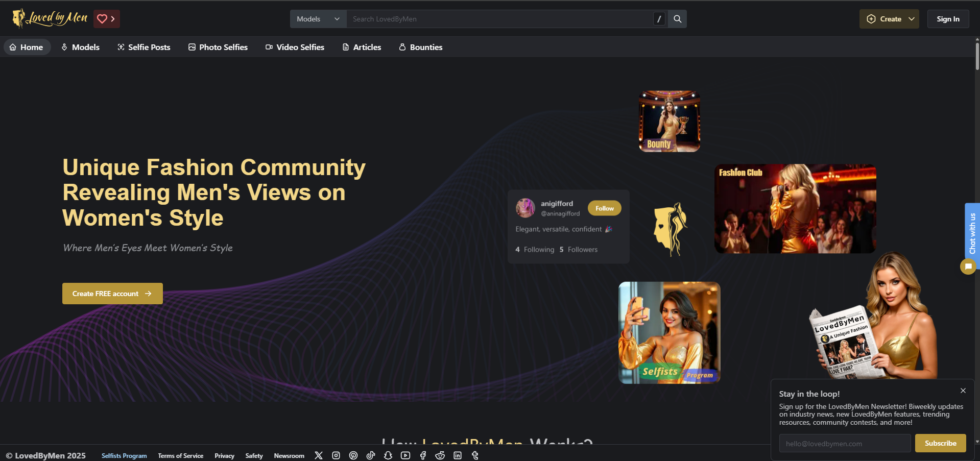The width and height of the screenshot is (980, 461).
Task: Click anigifford's profile avatar
Action: tap(525, 208)
